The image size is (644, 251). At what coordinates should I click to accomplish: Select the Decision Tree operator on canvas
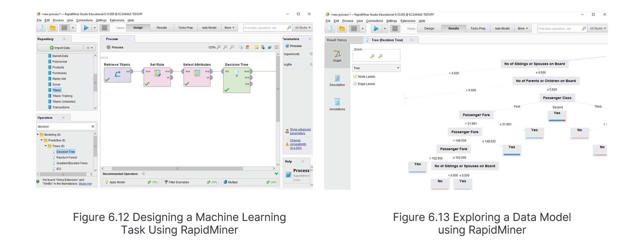click(x=237, y=80)
